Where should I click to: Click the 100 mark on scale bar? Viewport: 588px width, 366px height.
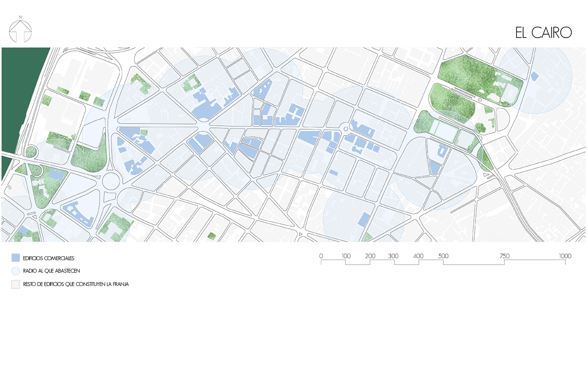click(x=346, y=256)
